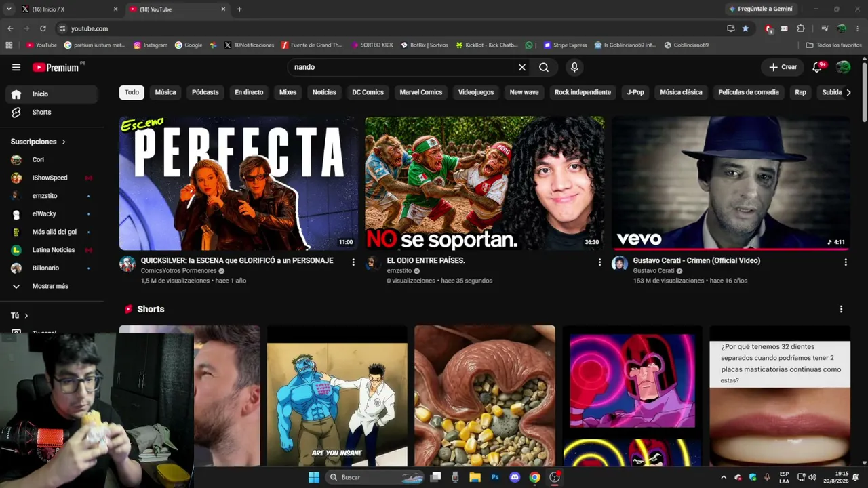
Task: Open Photoshop from the taskbar
Action: coord(495,477)
